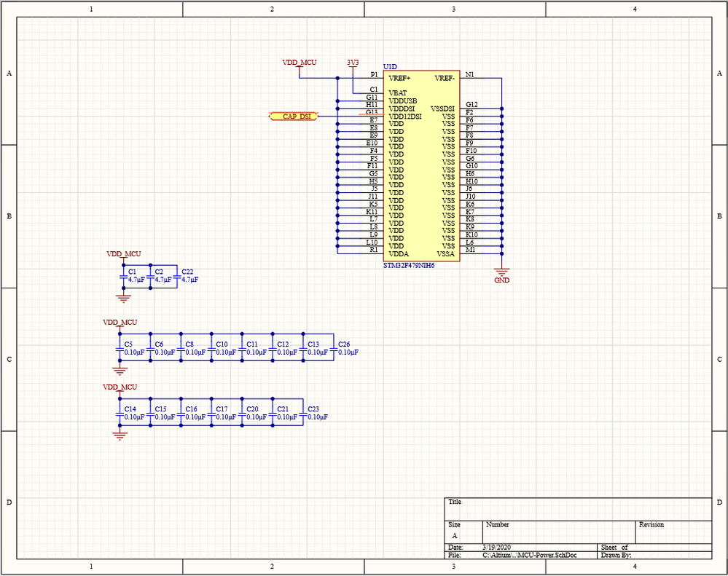Select the GND label under the VSS bus

click(x=502, y=280)
